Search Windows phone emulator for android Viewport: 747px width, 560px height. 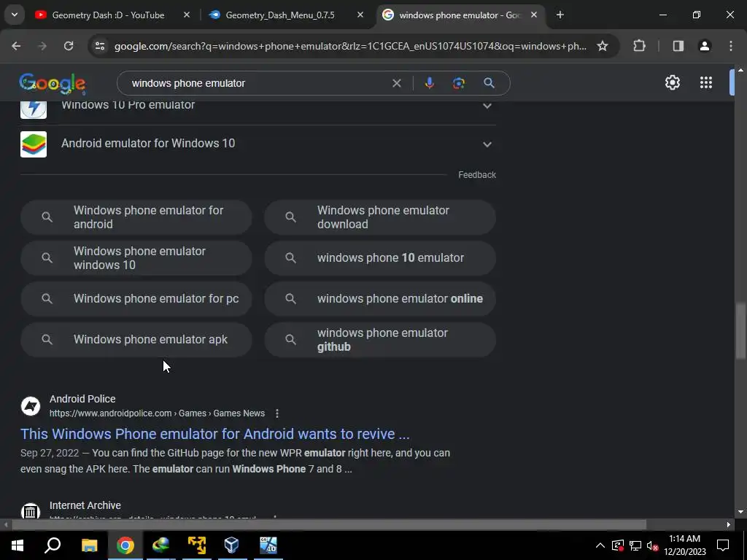coord(136,217)
